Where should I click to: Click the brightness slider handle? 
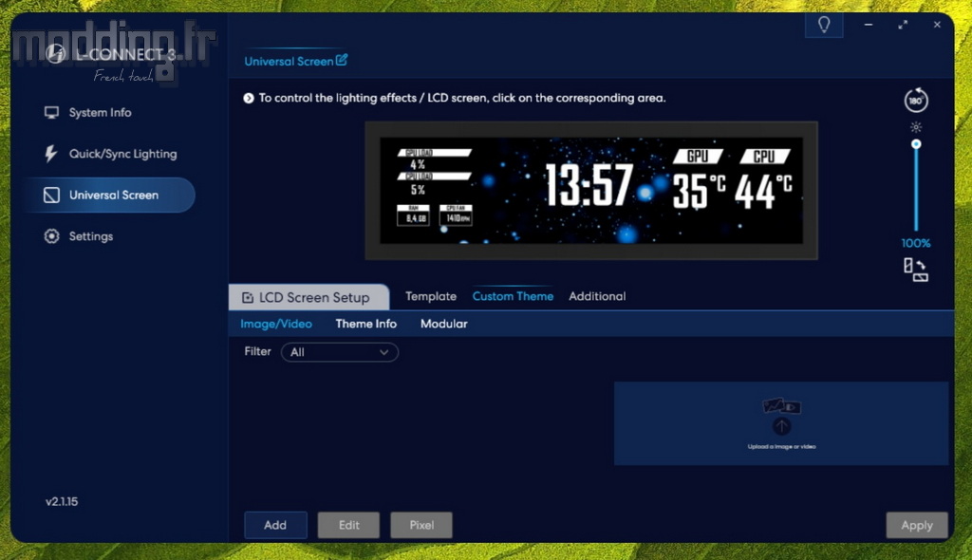pyautogui.click(x=916, y=144)
